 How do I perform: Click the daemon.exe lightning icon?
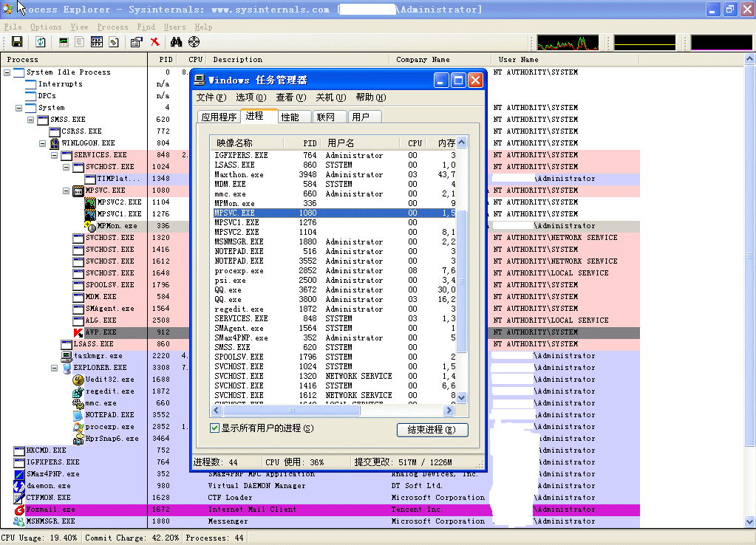(19, 486)
